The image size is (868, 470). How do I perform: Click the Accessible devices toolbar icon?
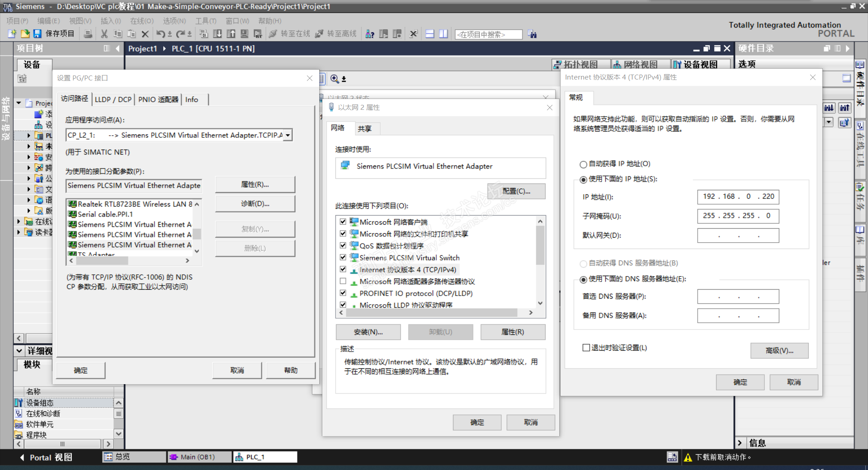point(370,34)
